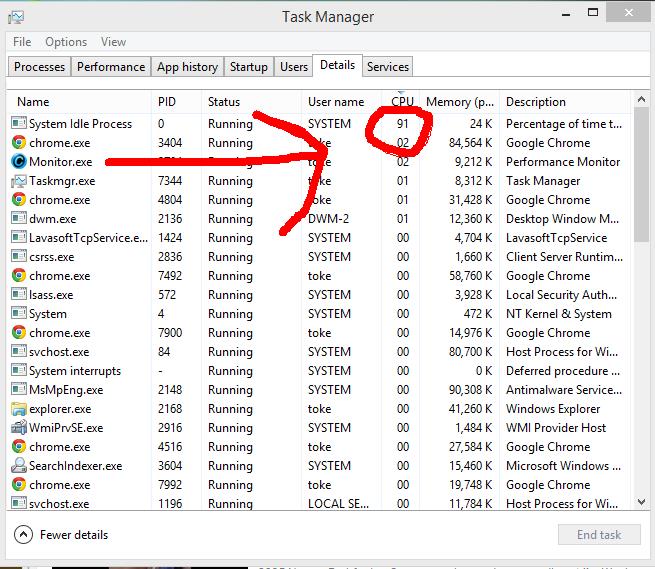Click PID 2916 of WmiPrvSE.exe
Viewport: 655px width, 569px height.
170,428
